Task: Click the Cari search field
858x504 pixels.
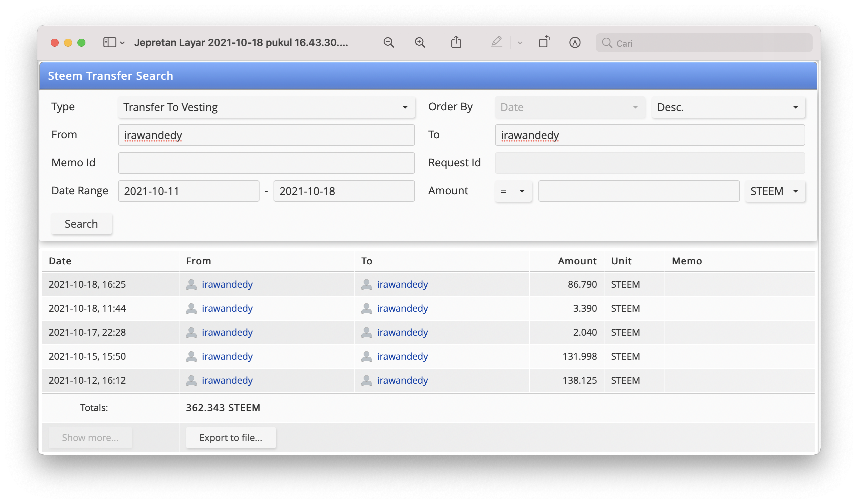Action: (704, 43)
